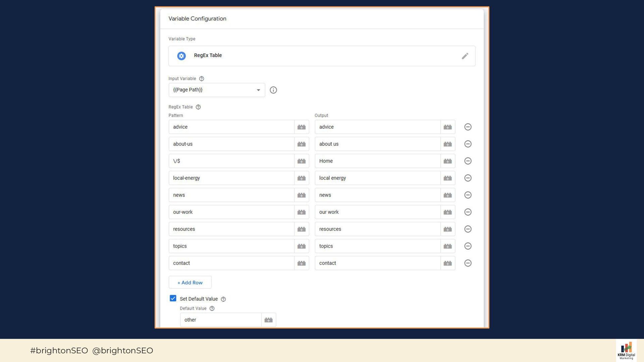Click the Default Value field containing other
Screen dimensions: 644x362
point(221,320)
